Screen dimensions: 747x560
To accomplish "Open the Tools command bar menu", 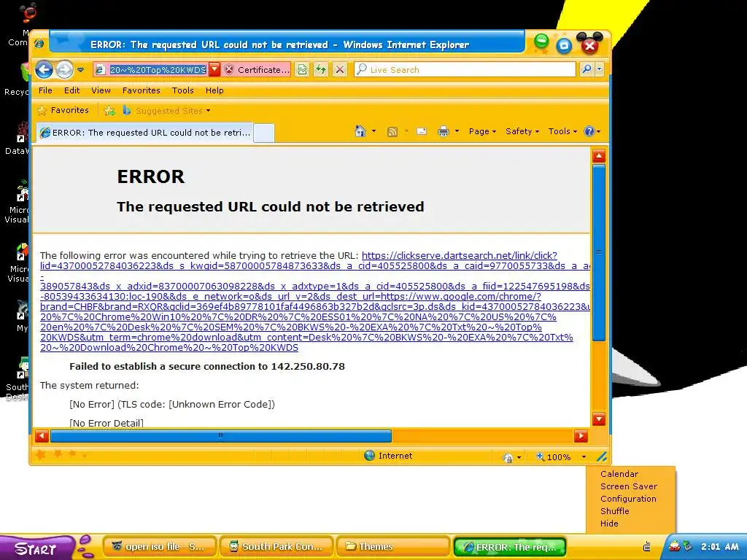I will coord(562,131).
